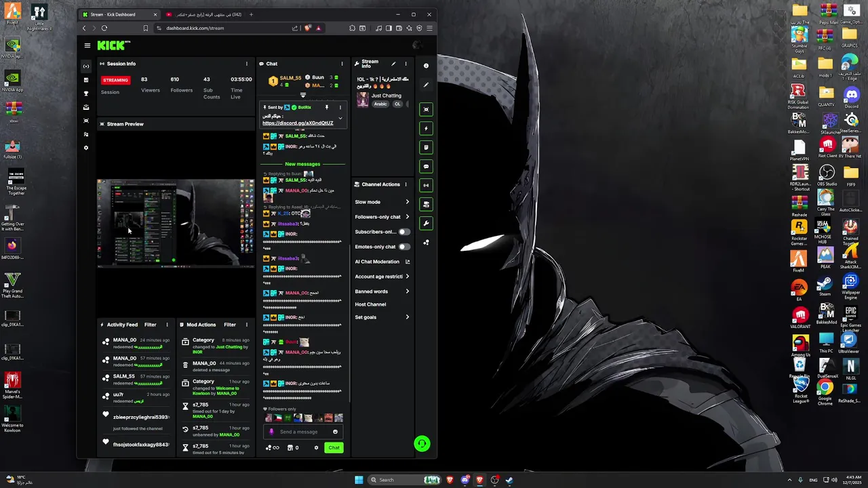
Task: Expand Set goals option
Action: coord(382,317)
